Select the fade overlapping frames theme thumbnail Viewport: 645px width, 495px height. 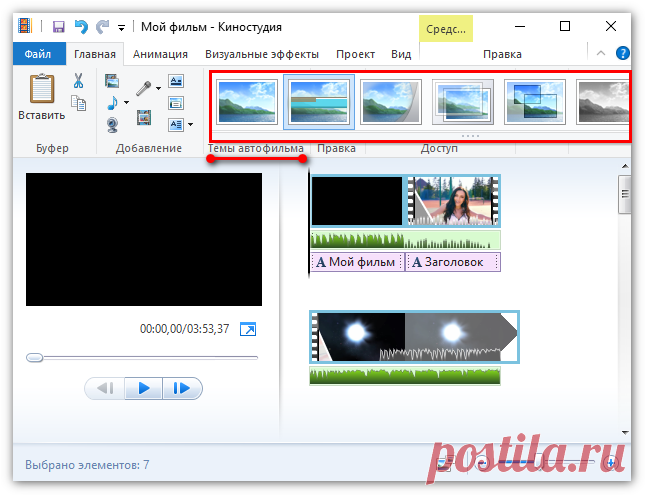463,102
